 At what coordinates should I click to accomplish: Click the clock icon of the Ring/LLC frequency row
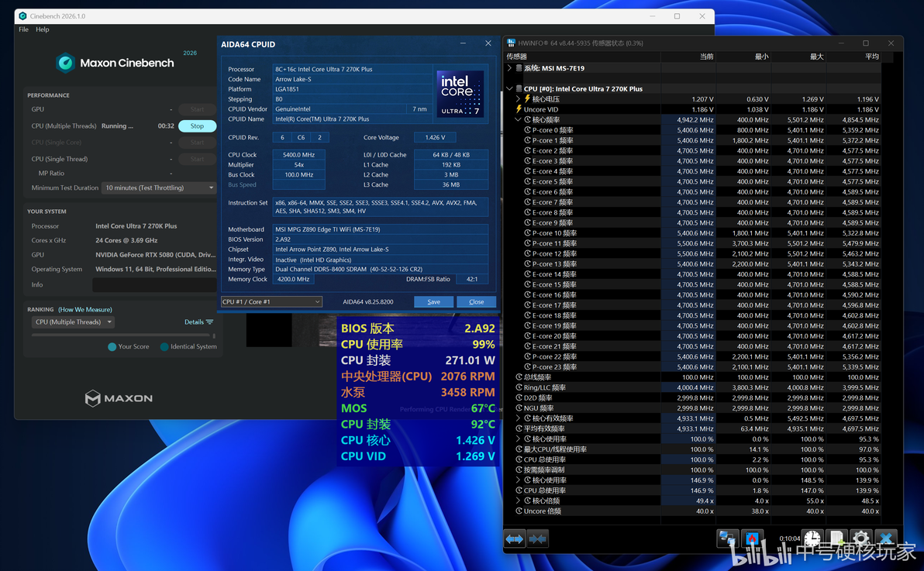519,387
